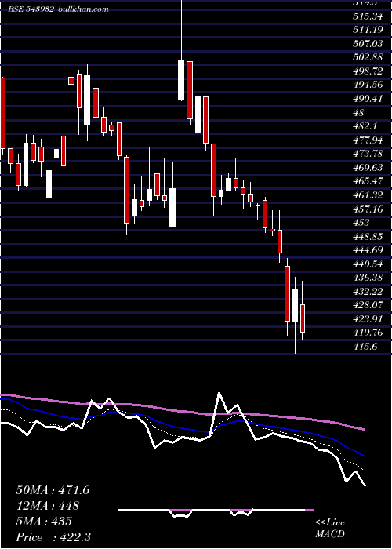
Task: Click the 461.32 price axis label
Action: 368,195
